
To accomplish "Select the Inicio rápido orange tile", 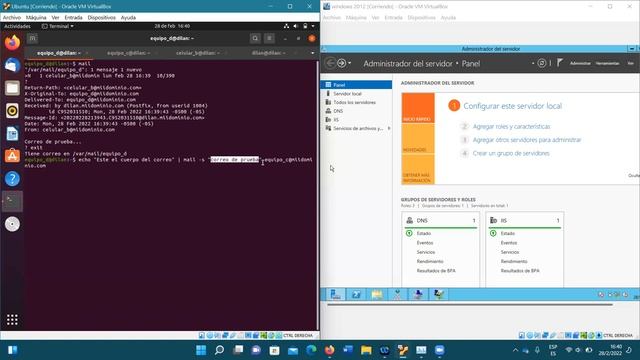I will 418,108.
